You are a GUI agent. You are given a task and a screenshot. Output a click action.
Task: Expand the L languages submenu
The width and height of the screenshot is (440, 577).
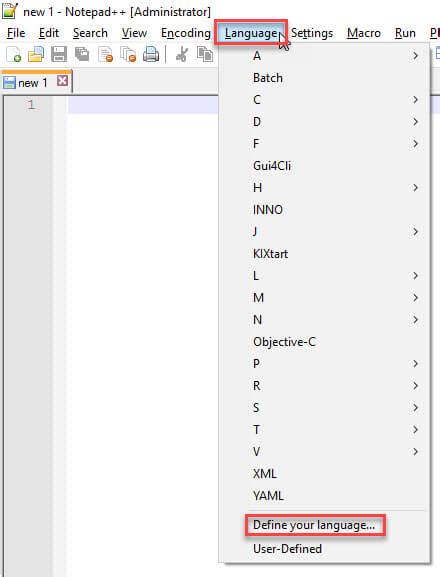click(324, 276)
